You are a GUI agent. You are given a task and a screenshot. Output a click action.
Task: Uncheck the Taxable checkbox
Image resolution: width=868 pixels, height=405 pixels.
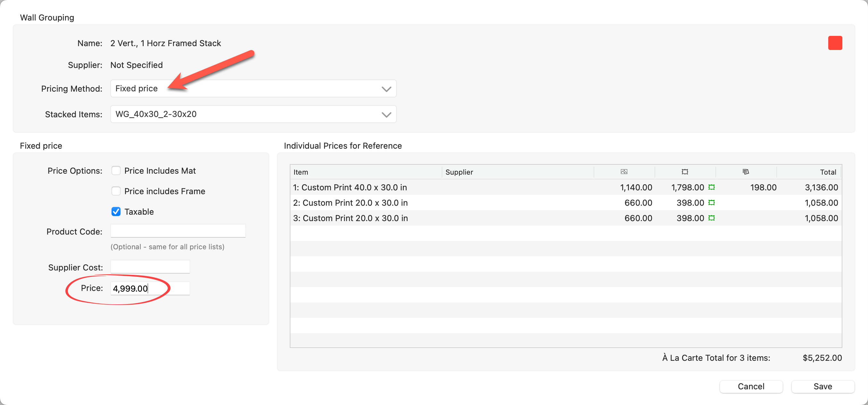click(116, 211)
